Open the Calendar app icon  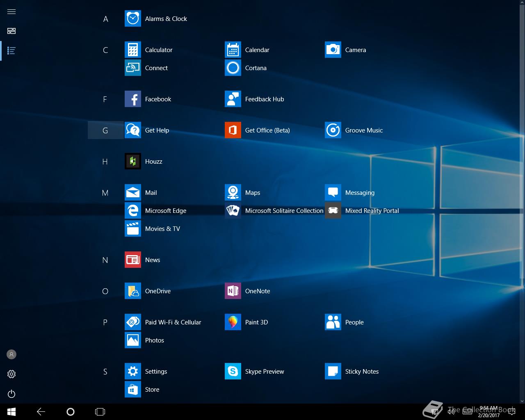[x=233, y=50]
